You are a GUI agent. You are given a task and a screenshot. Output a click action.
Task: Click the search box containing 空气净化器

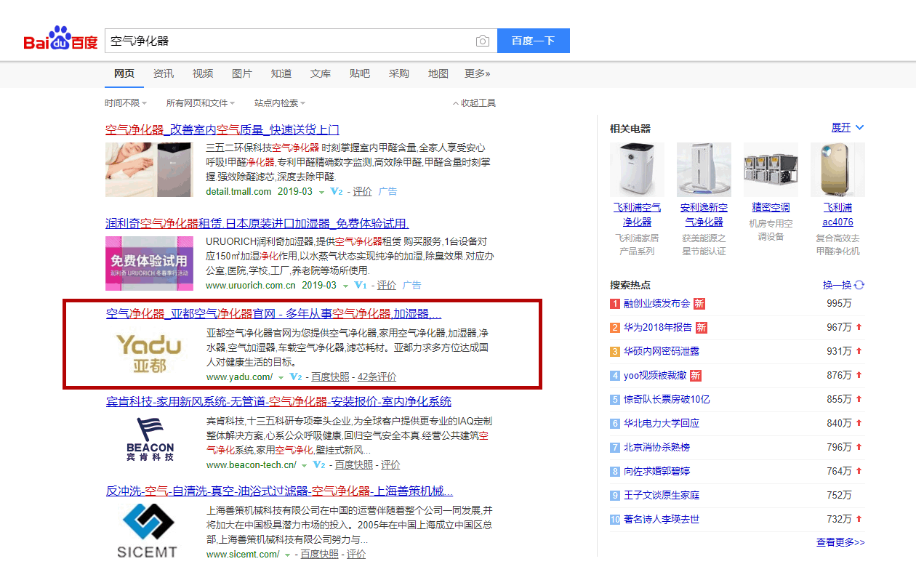point(301,41)
